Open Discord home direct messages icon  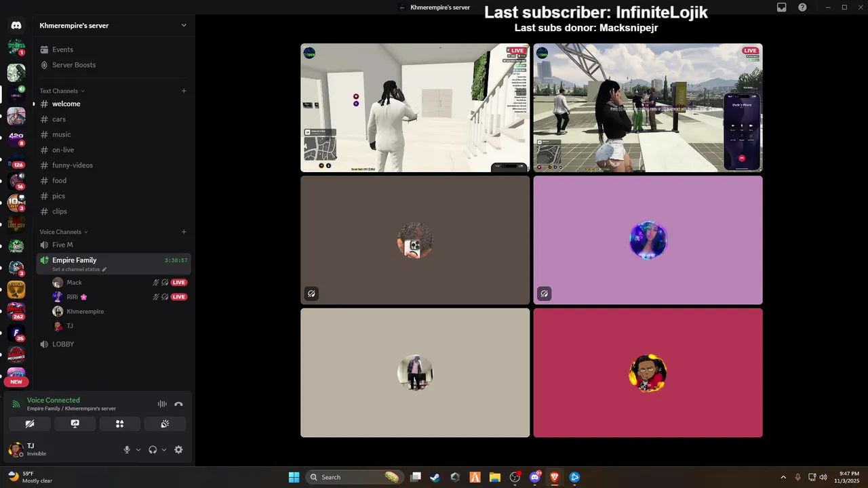tap(16, 26)
